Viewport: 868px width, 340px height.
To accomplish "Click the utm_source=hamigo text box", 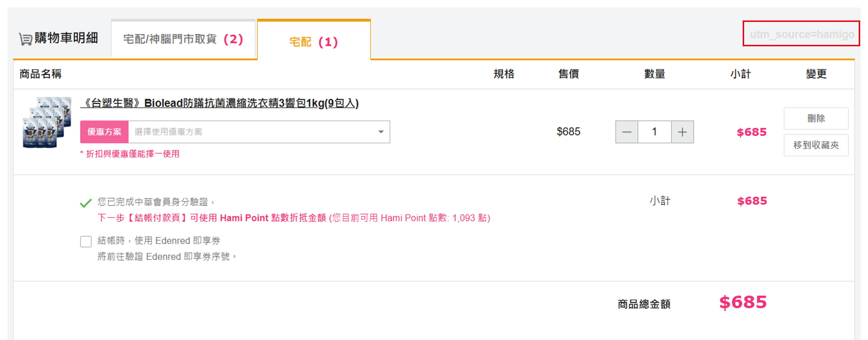I will pos(801,34).
